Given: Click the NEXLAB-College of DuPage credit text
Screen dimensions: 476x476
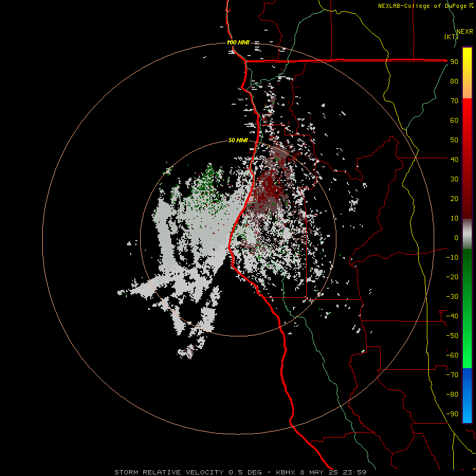Looking at the screenshot, I should coord(426,6).
